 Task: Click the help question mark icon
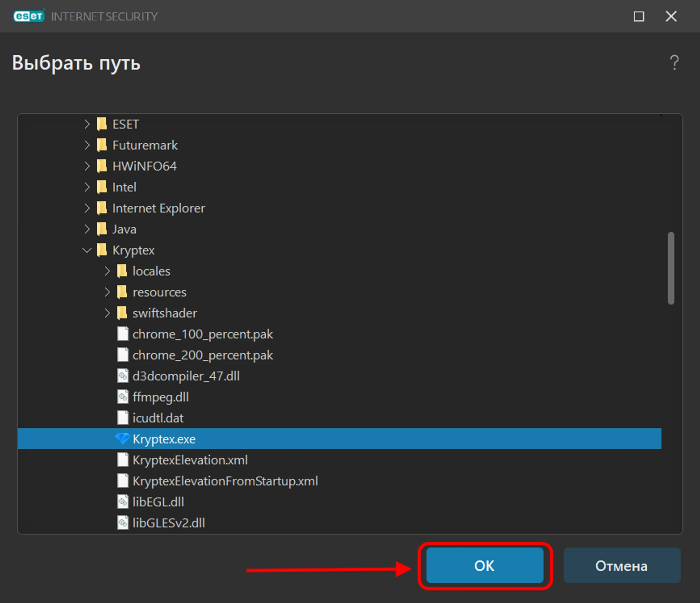pos(674,63)
